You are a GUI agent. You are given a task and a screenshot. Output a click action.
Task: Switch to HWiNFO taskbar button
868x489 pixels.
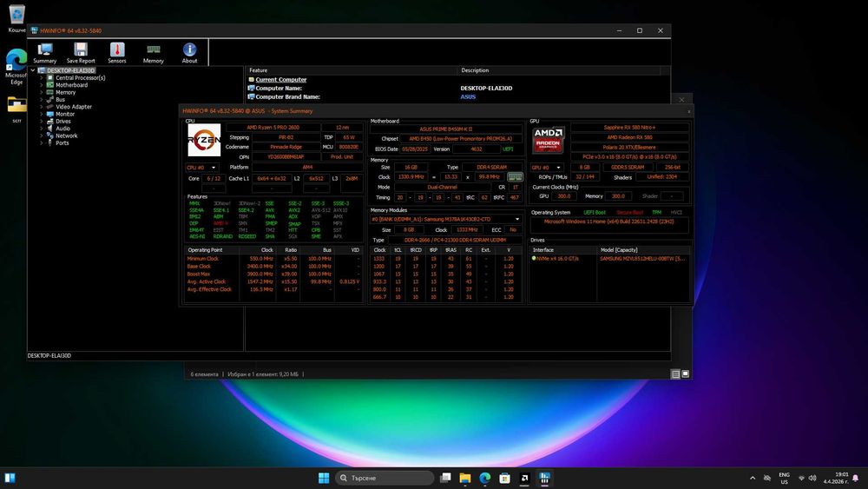544,478
